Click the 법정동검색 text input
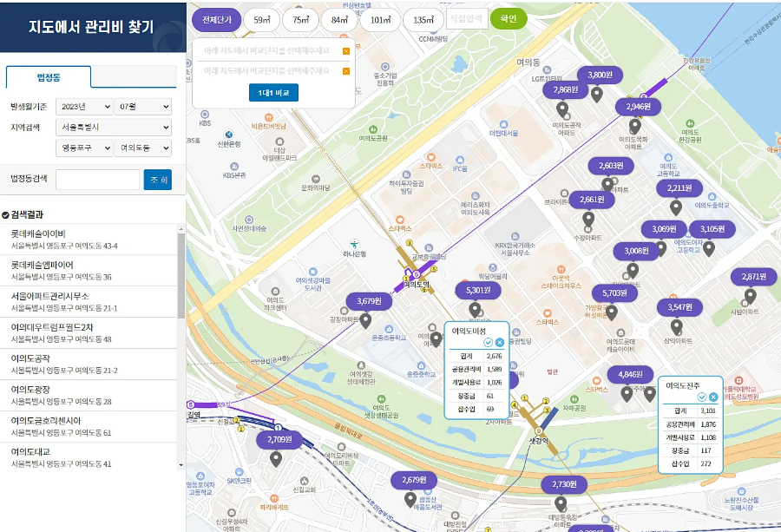The image size is (781, 532). pyautogui.click(x=97, y=180)
